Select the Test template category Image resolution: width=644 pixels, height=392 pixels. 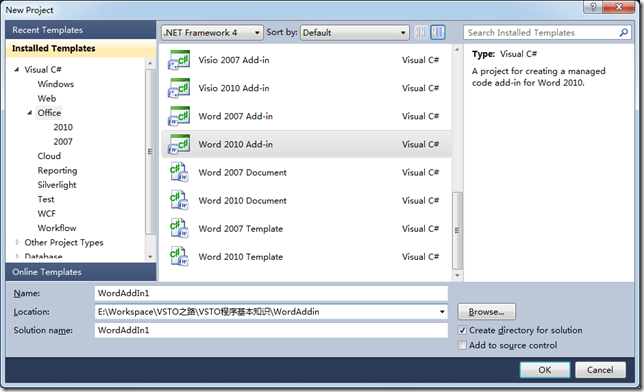click(46, 199)
